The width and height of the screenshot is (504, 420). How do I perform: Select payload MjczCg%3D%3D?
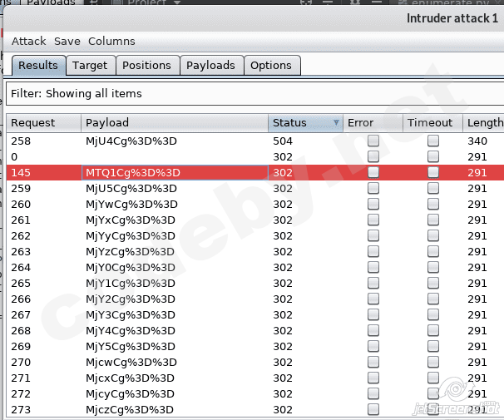click(130, 409)
